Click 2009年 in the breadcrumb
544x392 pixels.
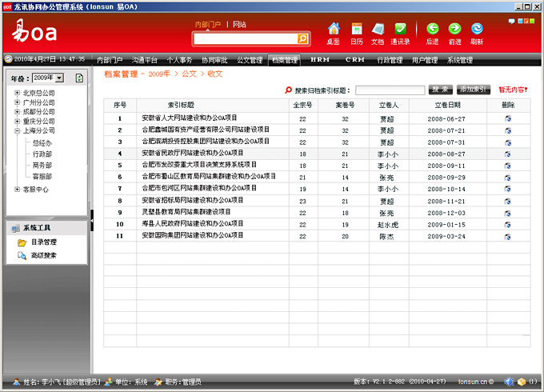point(159,74)
